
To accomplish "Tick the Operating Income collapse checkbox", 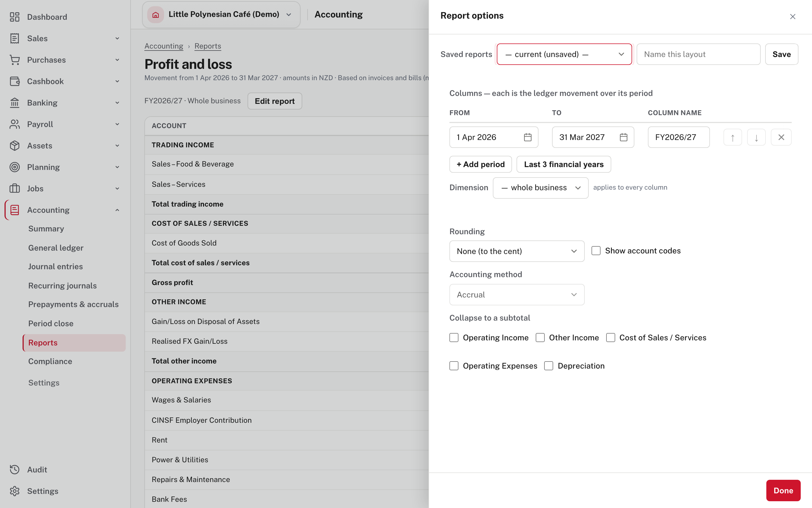I will 454,338.
